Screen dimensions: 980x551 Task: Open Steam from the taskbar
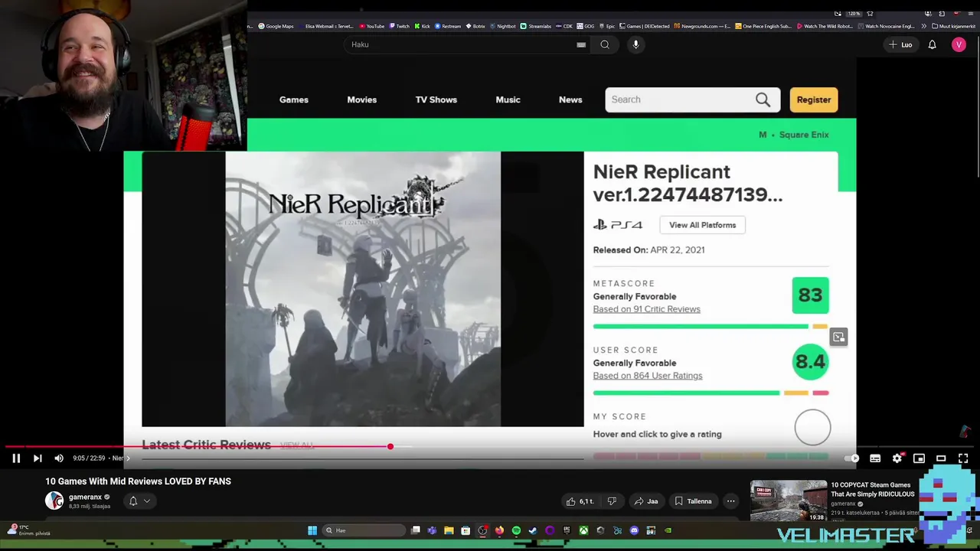click(533, 530)
